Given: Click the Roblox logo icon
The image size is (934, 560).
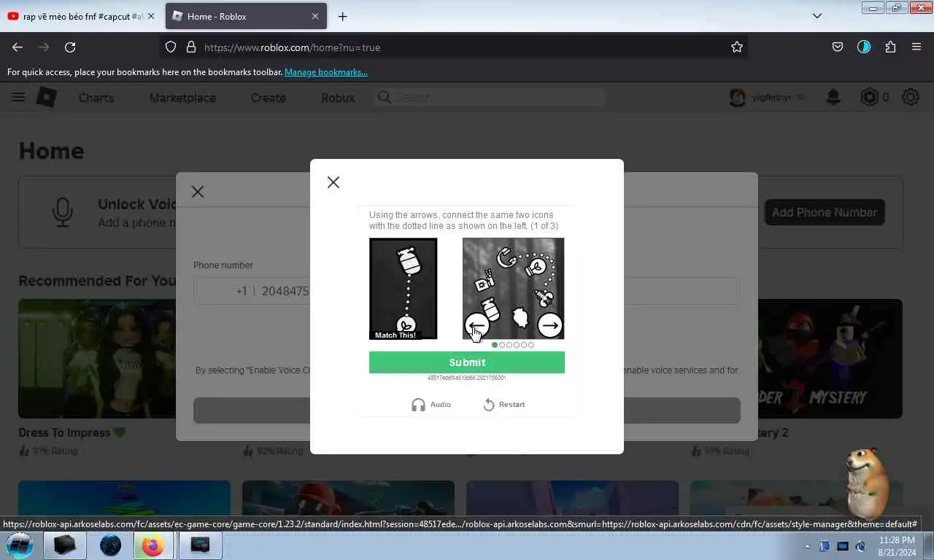Looking at the screenshot, I should point(47,97).
